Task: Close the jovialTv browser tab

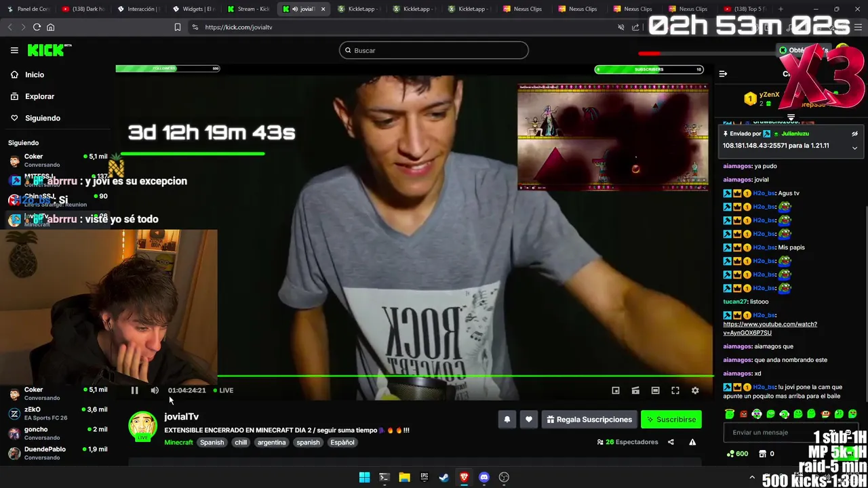Action: pos(323,9)
